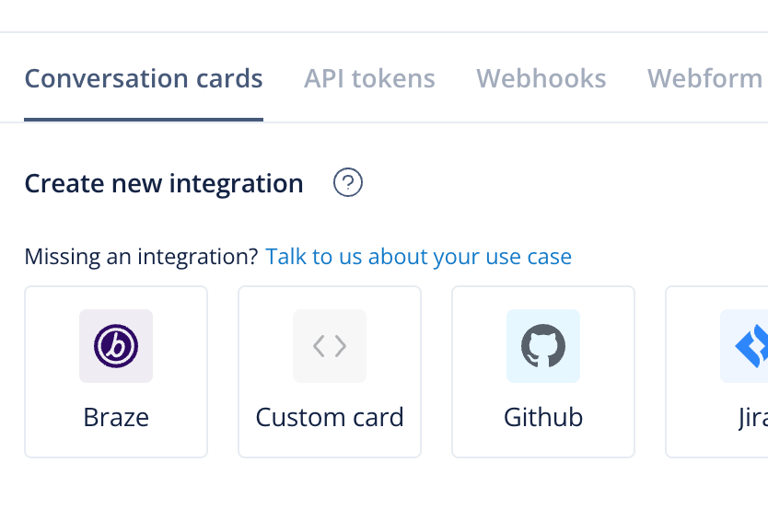
Task: Click the Github octocat logo icon
Action: tap(543, 346)
